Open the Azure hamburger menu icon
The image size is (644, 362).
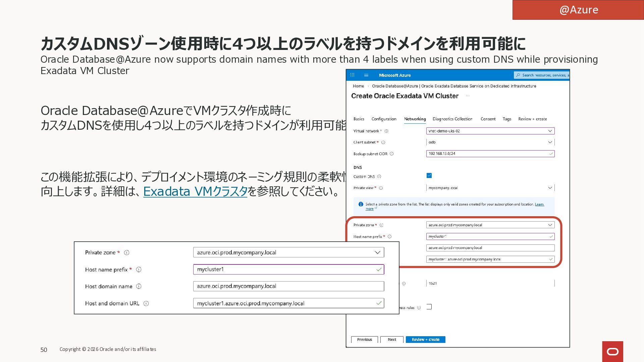(366, 75)
